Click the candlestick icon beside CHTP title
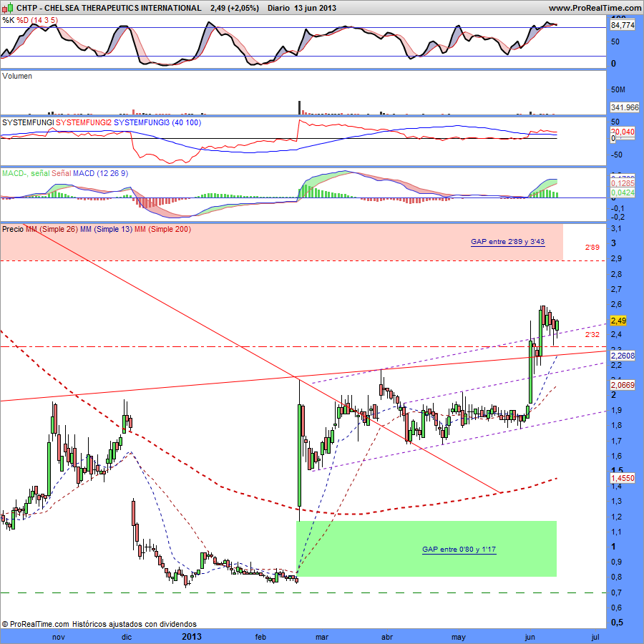Image resolution: width=644 pixels, height=644 pixels. pyautogui.click(x=8, y=7)
